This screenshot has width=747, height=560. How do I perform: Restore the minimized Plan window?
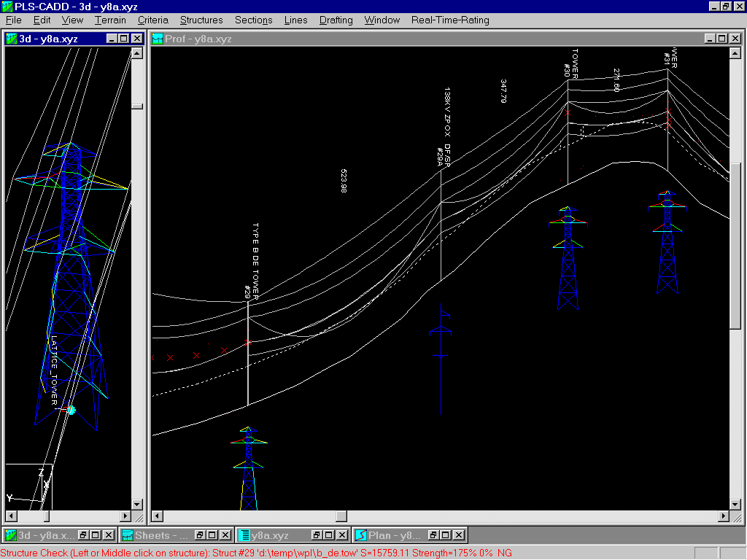(x=434, y=535)
